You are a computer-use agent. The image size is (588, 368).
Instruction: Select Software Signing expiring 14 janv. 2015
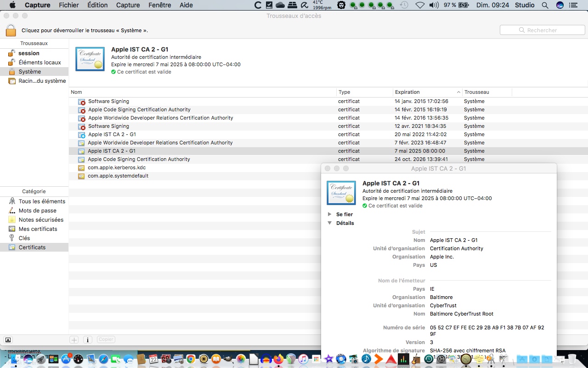328,101
